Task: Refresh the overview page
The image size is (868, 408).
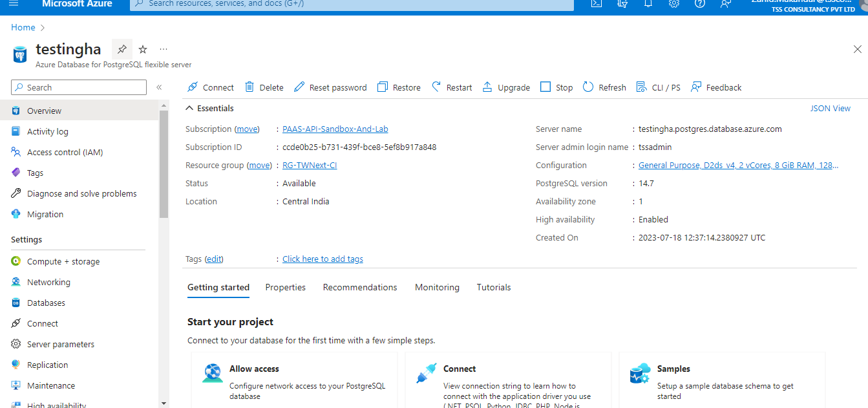Action: (x=604, y=87)
